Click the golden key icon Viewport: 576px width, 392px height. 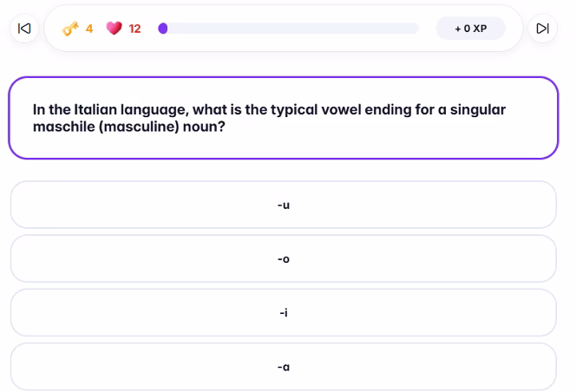(x=70, y=29)
